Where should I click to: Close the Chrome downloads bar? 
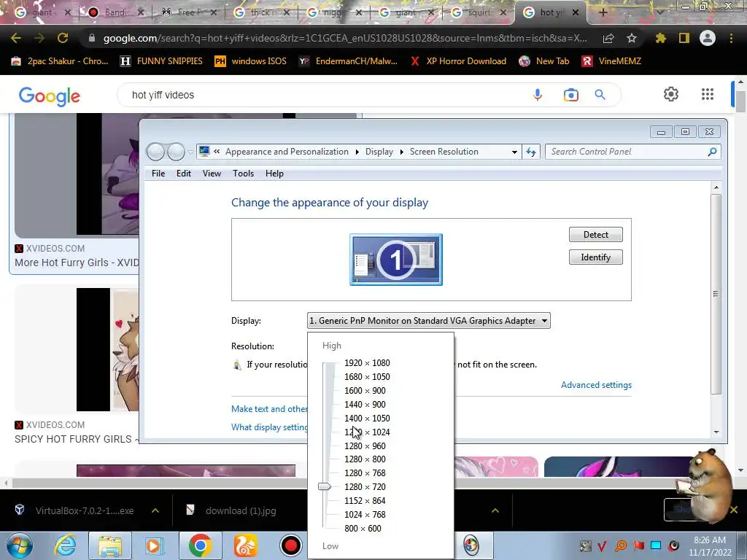734,510
